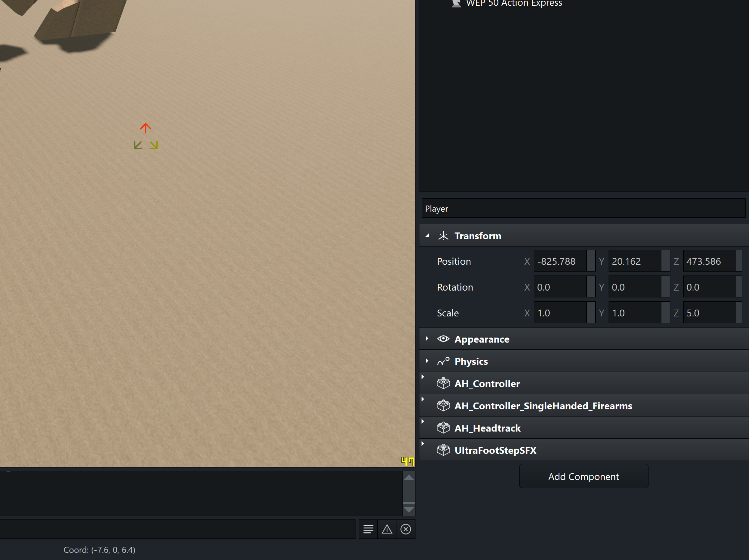Expand the Appearance section arrow

pos(427,339)
